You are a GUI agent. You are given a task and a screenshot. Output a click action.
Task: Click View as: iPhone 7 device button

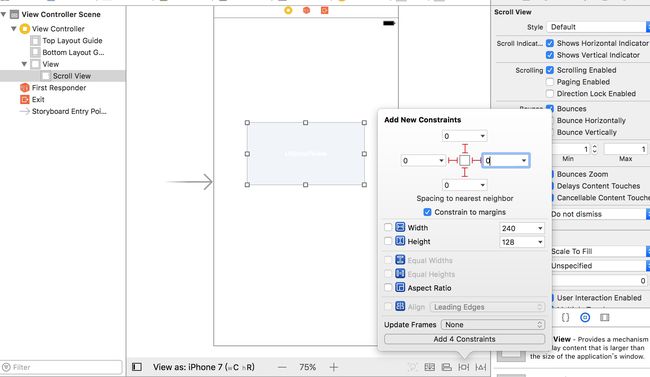pyautogui.click(x=204, y=367)
